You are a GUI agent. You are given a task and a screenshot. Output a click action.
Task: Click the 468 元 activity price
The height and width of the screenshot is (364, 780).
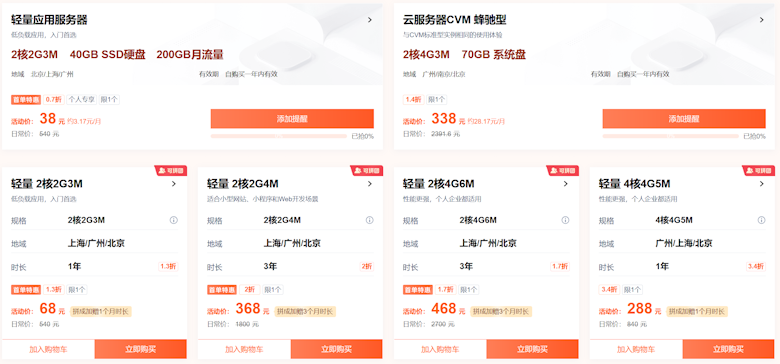(448, 309)
